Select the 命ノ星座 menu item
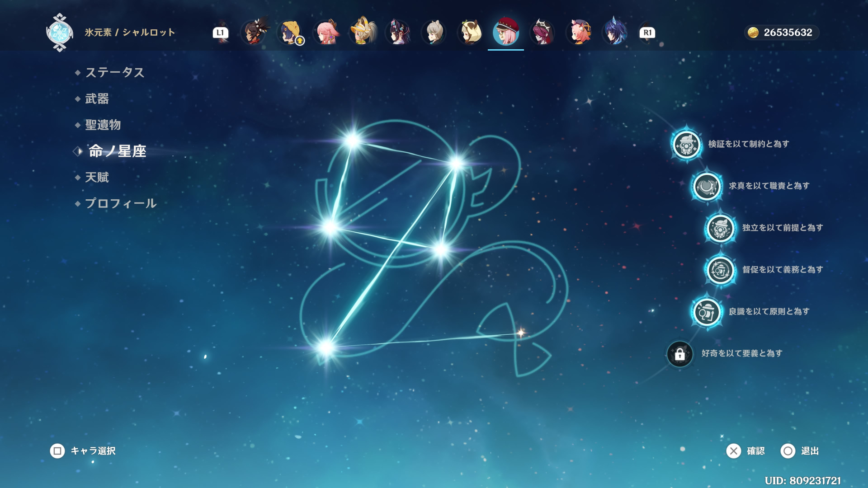Viewport: 868px width, 488px height. [x=118, y=151]
